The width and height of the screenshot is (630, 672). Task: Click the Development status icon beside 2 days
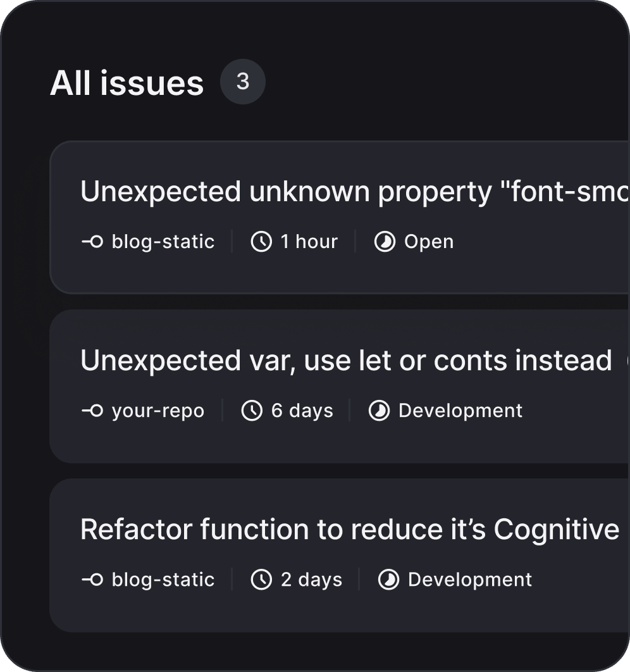(388, 579)
